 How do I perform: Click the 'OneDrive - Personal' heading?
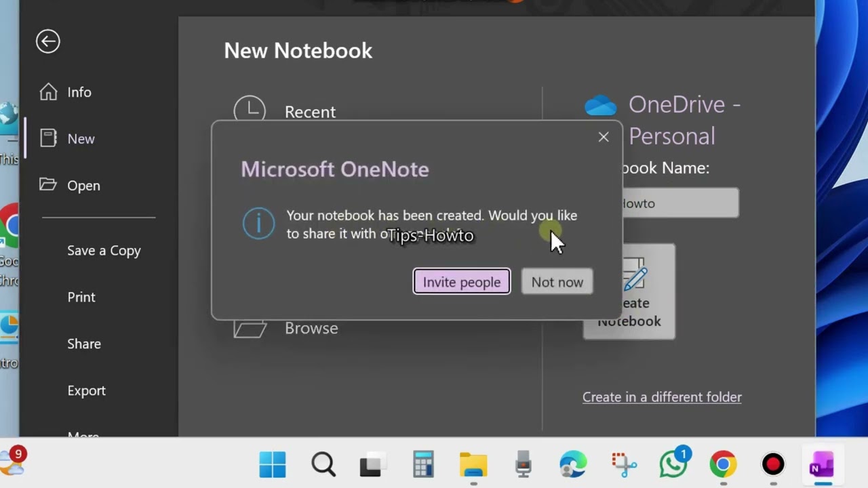tap(684, 121)
